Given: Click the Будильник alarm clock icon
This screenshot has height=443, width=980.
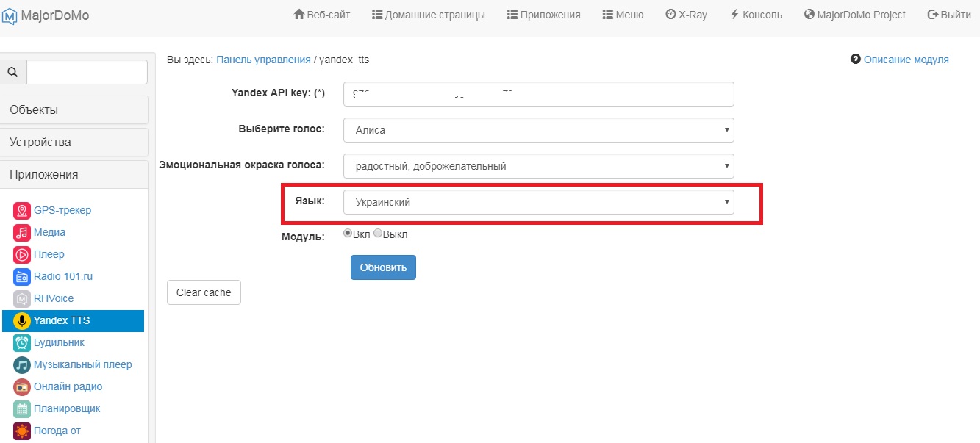Looking at the screenshot, I should 22,343.
